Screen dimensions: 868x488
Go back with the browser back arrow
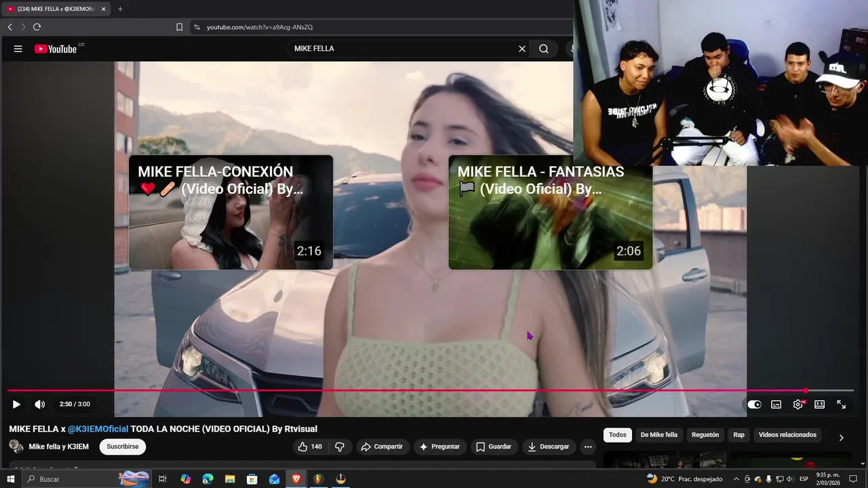[9, 27]
